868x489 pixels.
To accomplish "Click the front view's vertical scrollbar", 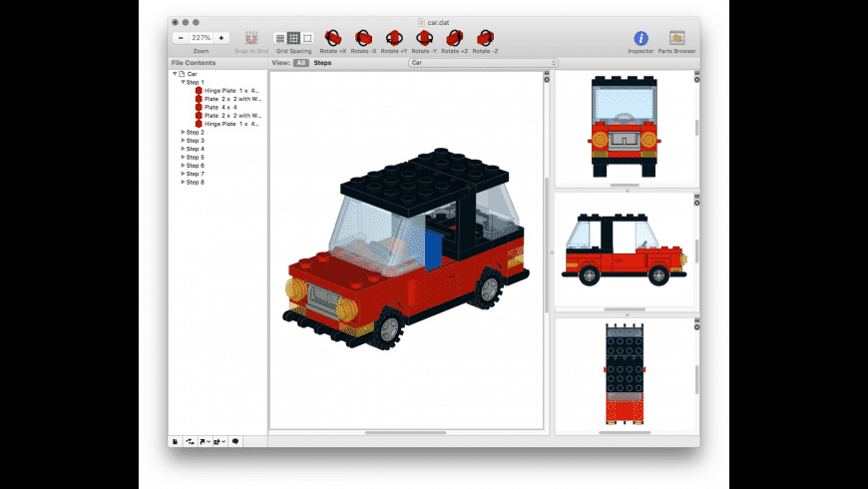I will point(697,128).
